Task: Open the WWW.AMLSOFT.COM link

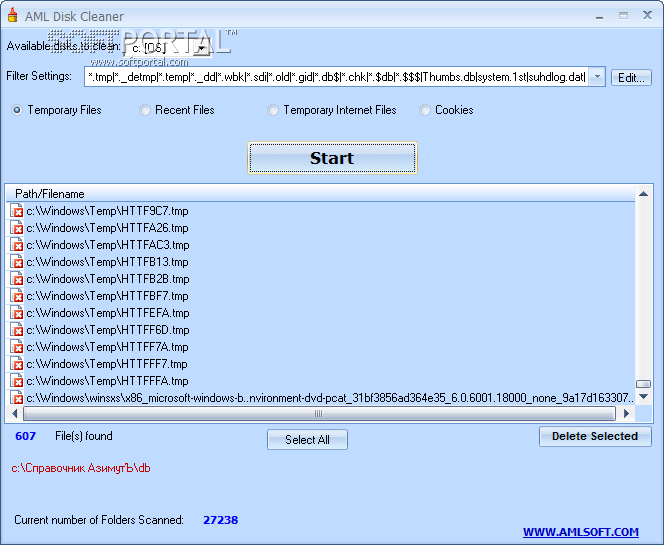Action: [x=581, y=532]
